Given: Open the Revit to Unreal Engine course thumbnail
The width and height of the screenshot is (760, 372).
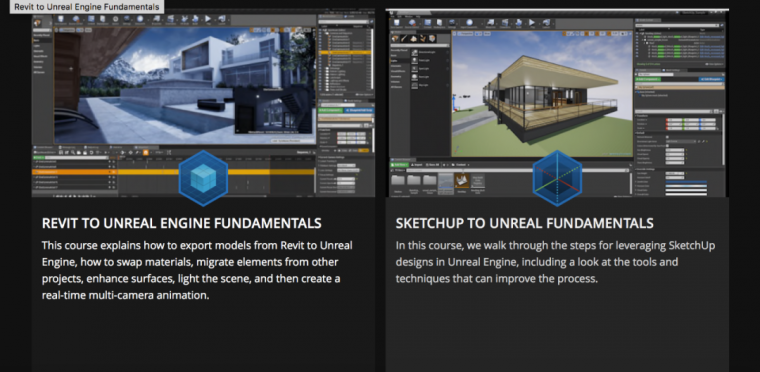Looking at the screenshot, I should pos(203,104).
